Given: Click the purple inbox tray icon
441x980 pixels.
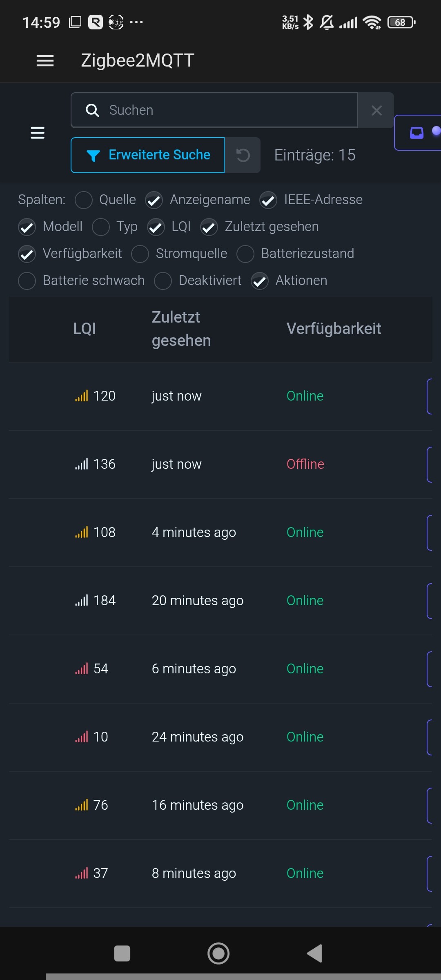Looking at the screenshot, I should click(x=416, y=133).
